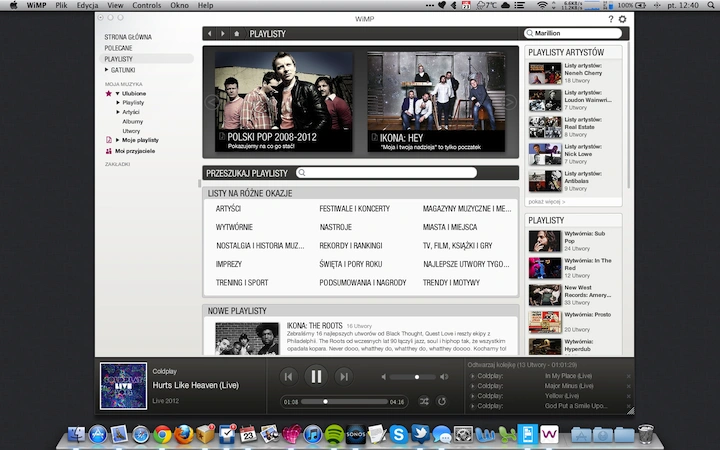This screenshot has width=720, height=450.
Task: Open Skype from the Dock
Action: pos(399,434)
